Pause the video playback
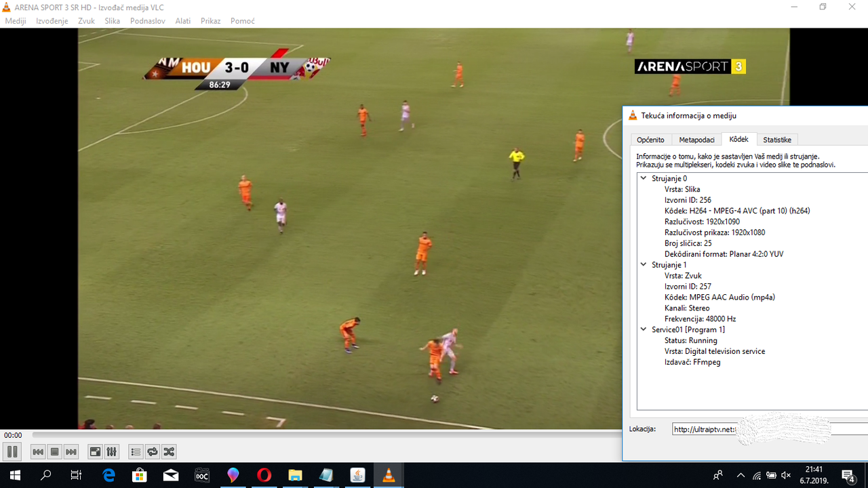868x488 pixels. 12,452
